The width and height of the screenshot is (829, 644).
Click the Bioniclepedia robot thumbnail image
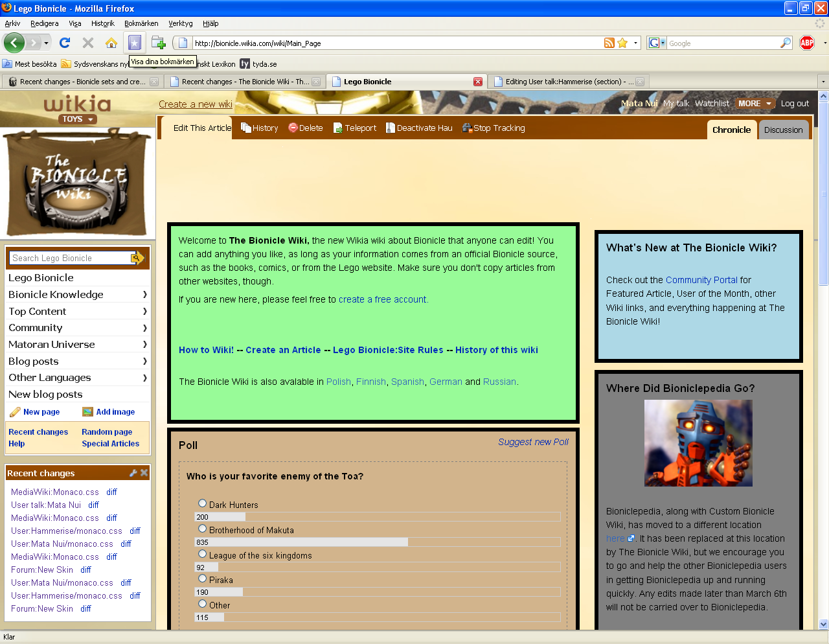(698, 443)
